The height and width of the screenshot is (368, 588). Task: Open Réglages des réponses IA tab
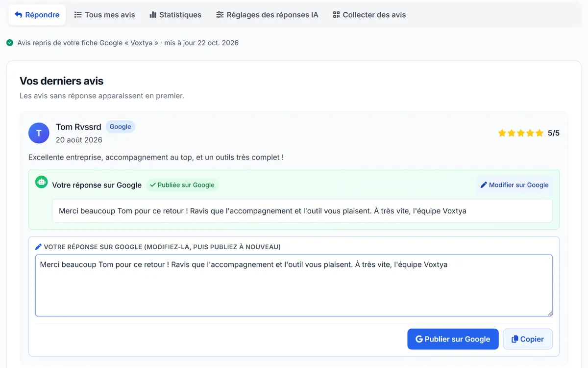click(267, 15)
